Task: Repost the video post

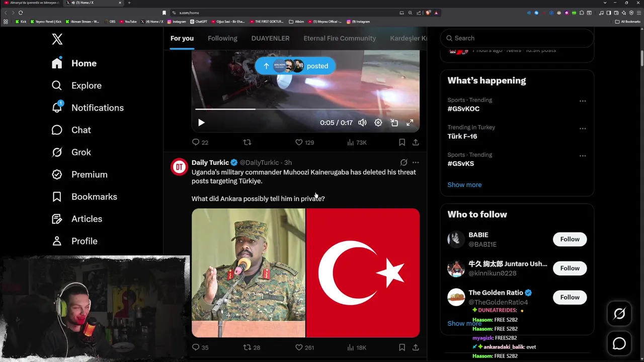Action: pos(247,142)
